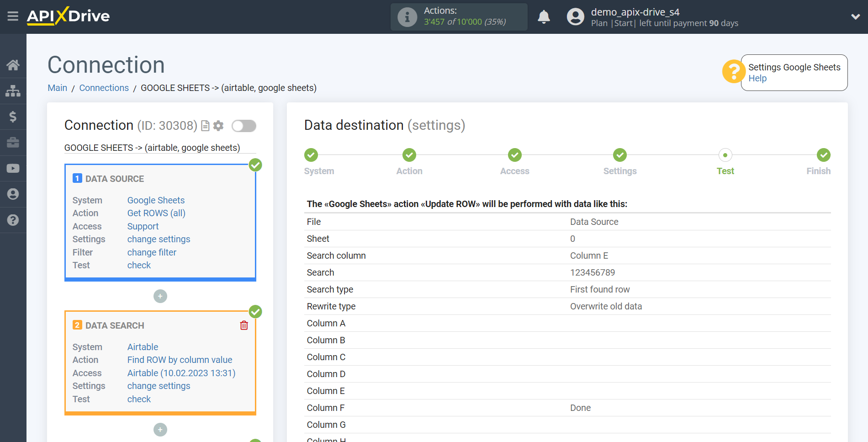Image resolution: width=868 pixels, height=442 pixels.
Task: Click the 'Rewrite type' row label
Action: click(331, 306)
